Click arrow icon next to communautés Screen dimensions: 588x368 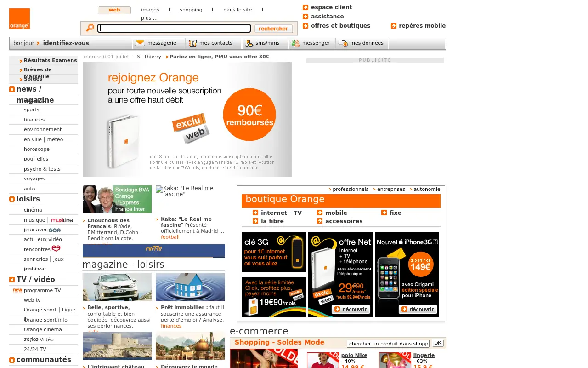pyautogui.click(x=12, y=360)
